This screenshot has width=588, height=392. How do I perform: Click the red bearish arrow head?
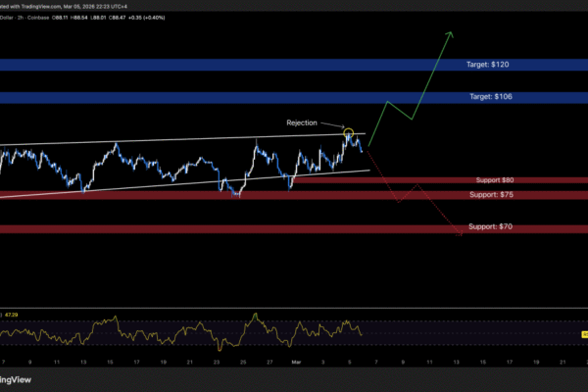click(x=462, y=234)
